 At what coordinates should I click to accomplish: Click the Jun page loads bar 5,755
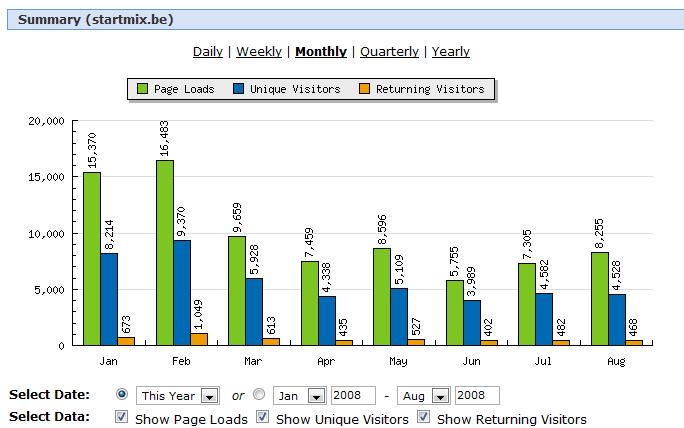coord(455,313)
